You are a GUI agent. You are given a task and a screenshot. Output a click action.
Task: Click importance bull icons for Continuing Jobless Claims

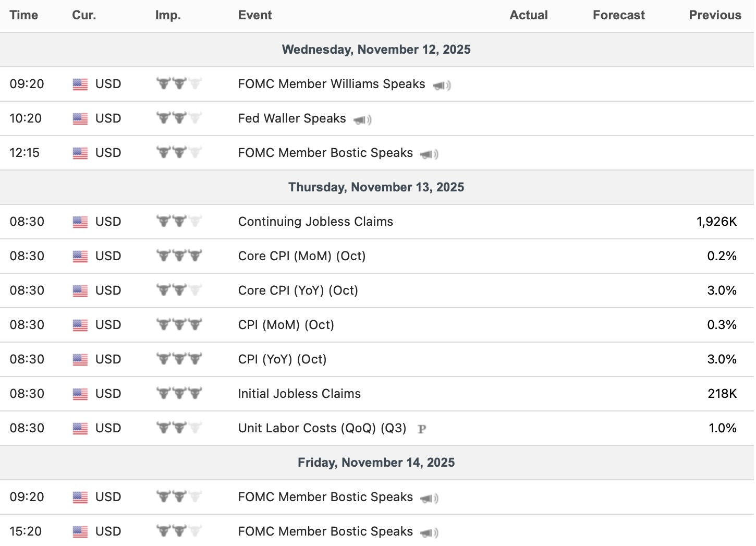[x=179, y=222]
